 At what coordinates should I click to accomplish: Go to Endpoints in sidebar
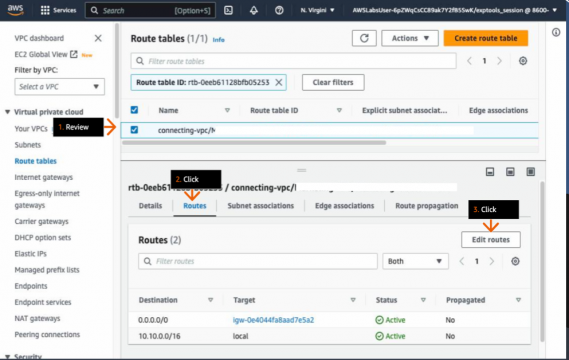31,286
